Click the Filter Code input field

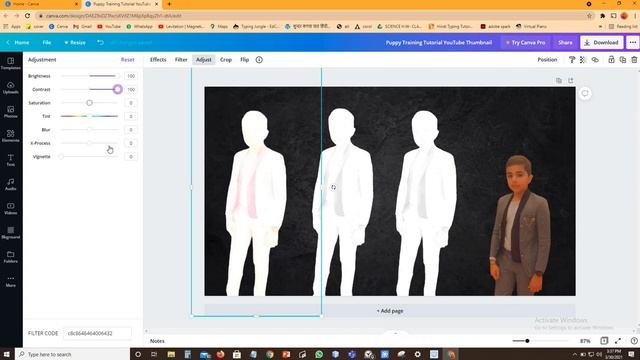coord(98,333)
